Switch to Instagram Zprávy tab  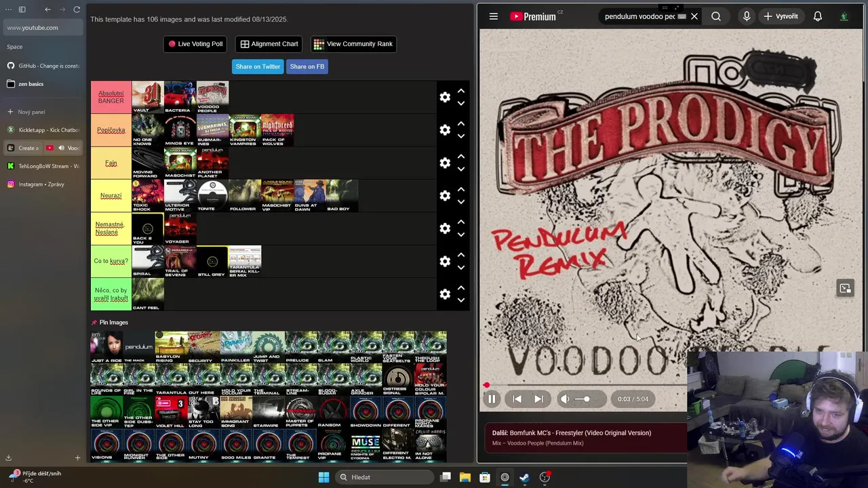[x=43, y=184]
